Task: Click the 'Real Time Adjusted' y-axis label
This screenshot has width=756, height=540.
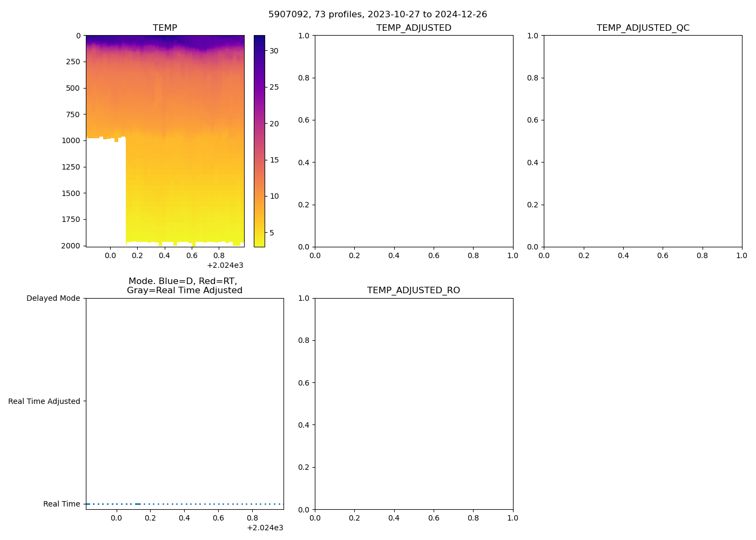Action: [x=44, y=401]
